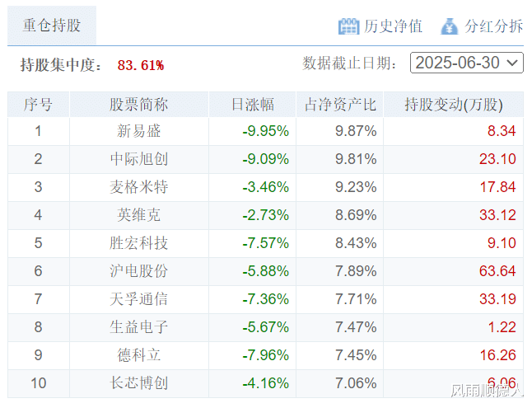Image resolution: width=532 pixels, height=408 pixels.
Task: Click the 历史净值 calendar icon
Action: [348, 26]
